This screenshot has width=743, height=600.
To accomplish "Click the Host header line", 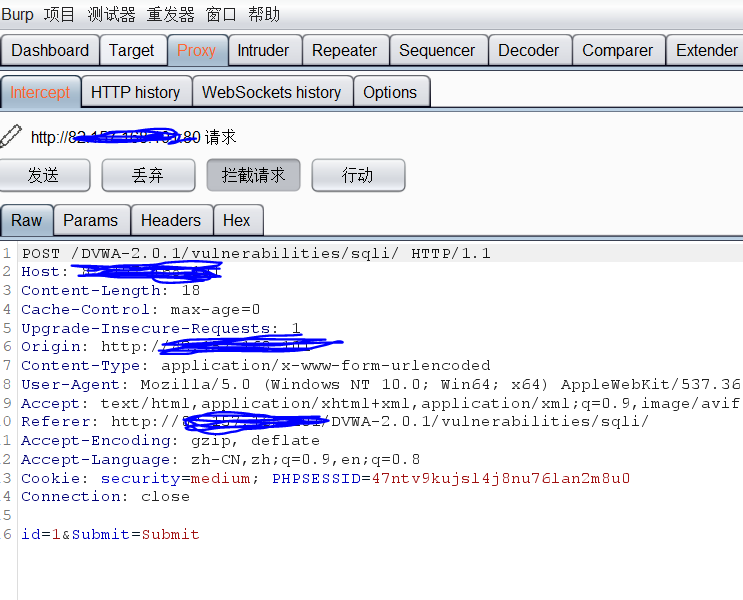I will [x=121, y=272].
